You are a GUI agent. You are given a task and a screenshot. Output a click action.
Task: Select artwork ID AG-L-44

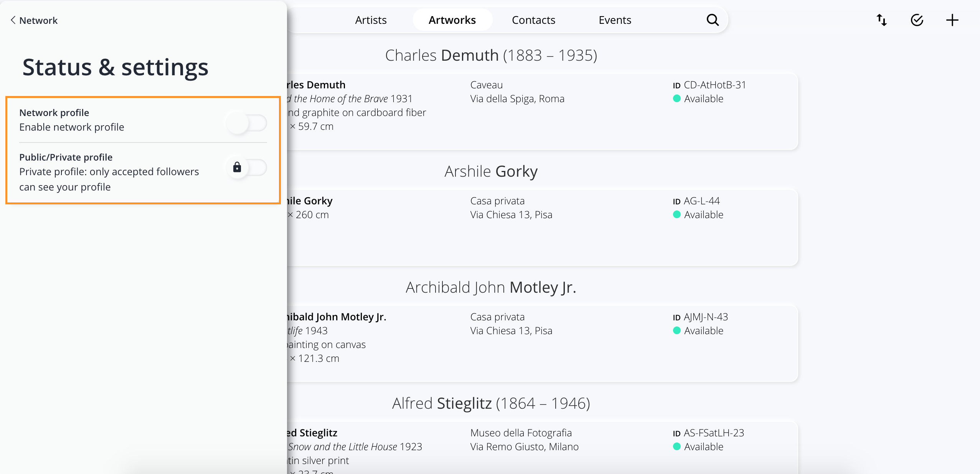coord(696,201)
